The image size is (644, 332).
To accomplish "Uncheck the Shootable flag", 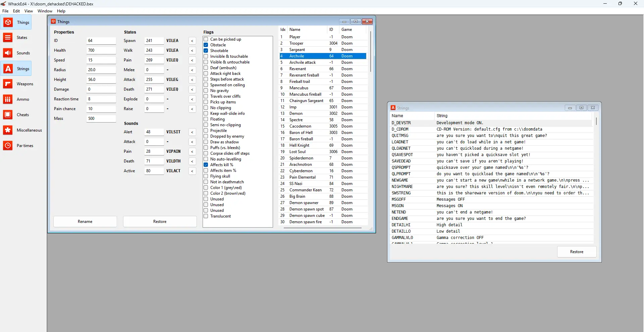I will click(206, 51).
